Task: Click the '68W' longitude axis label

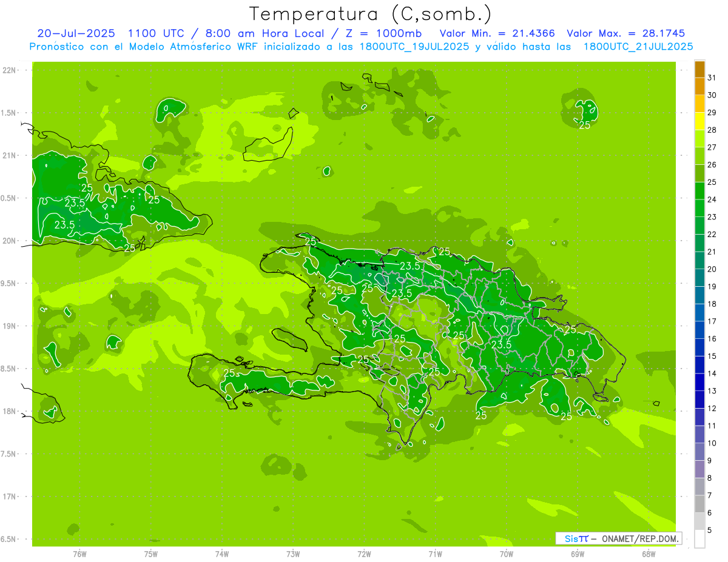Action: click(649, 554)
